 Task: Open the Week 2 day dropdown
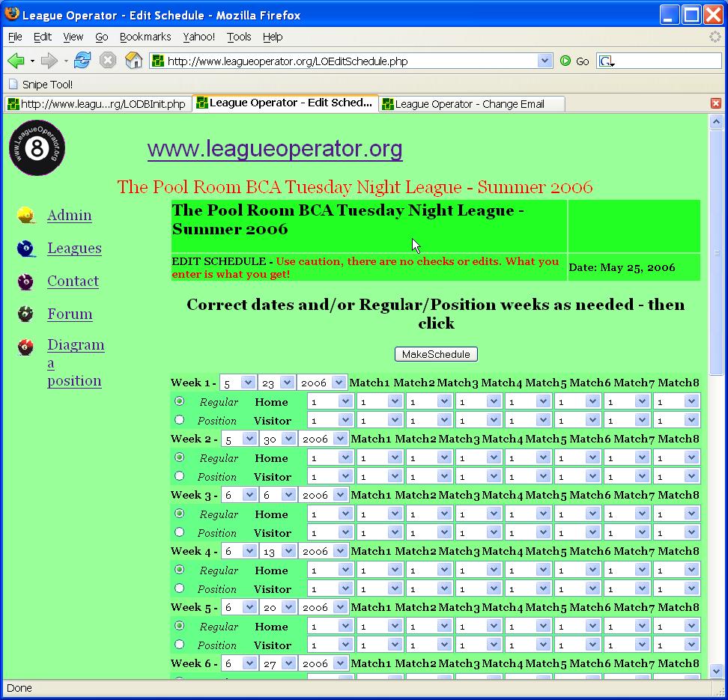click(278, 439)
